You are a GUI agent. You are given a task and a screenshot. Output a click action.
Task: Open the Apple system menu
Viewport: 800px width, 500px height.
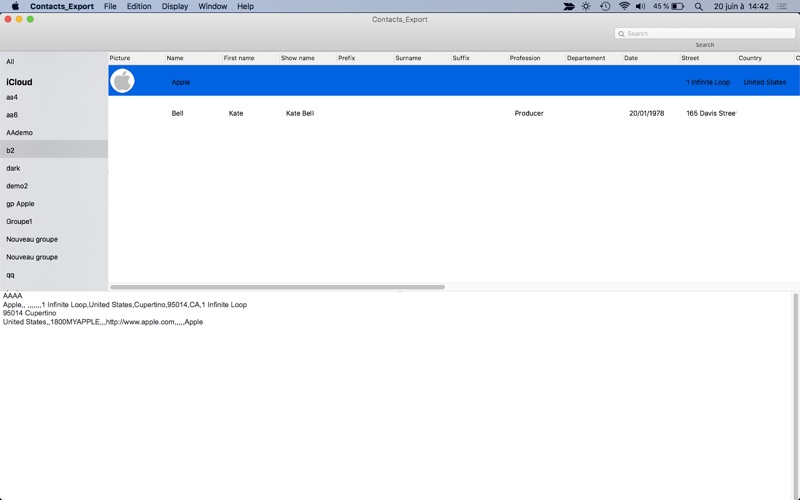click(15, 6)
